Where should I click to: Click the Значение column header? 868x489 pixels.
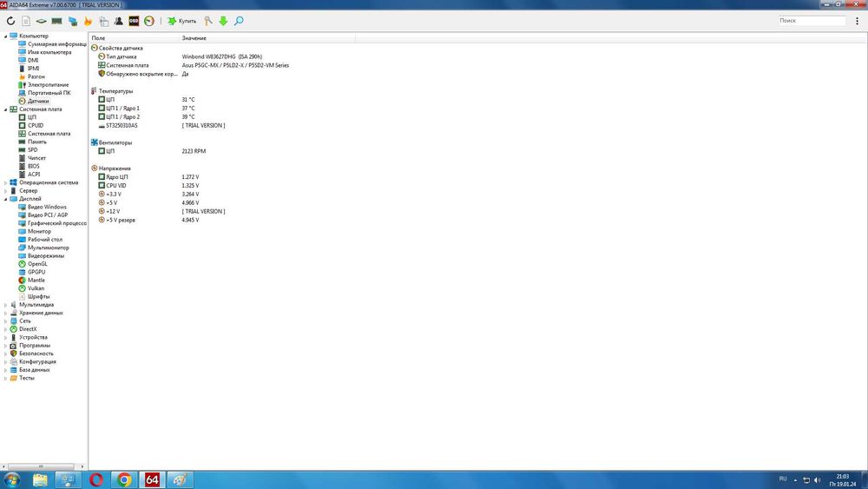[267, 38]
